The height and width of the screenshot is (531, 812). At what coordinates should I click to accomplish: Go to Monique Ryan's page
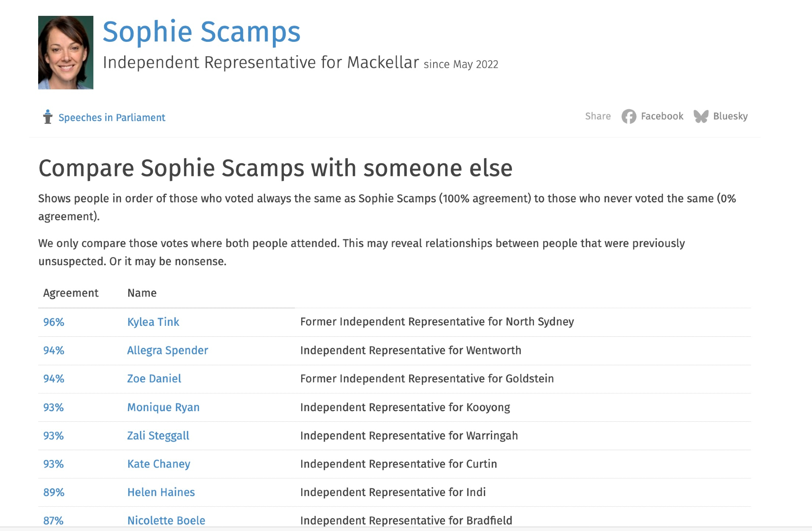point(163,407)
